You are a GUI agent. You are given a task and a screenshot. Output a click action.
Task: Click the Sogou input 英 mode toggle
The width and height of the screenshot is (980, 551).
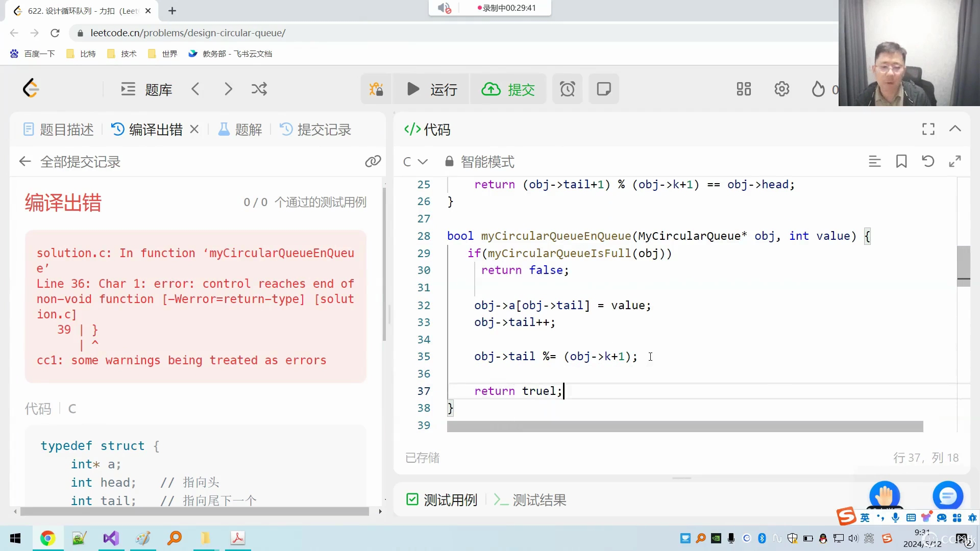(865, 518)
